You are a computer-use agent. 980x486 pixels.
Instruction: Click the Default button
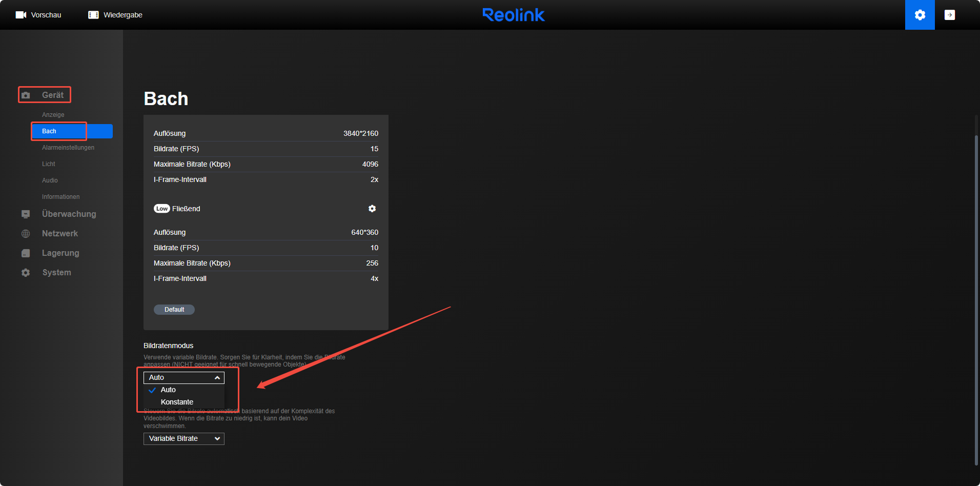174,310
